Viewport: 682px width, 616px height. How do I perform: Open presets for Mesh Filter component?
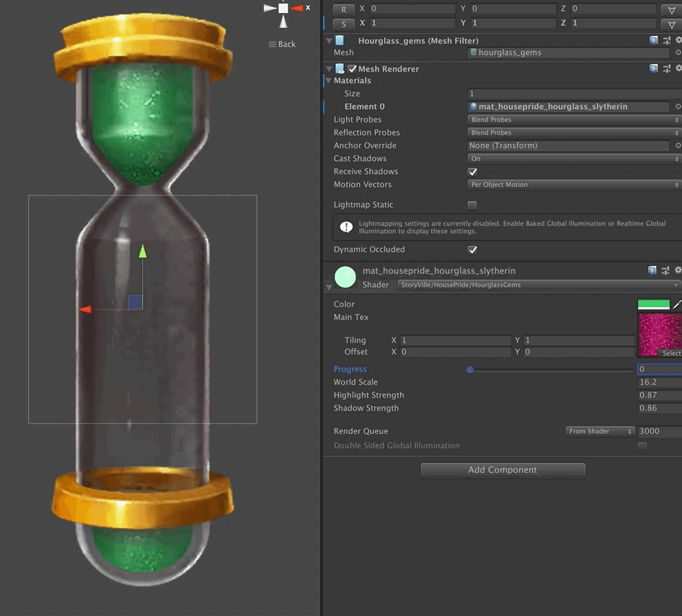point(666,40)
